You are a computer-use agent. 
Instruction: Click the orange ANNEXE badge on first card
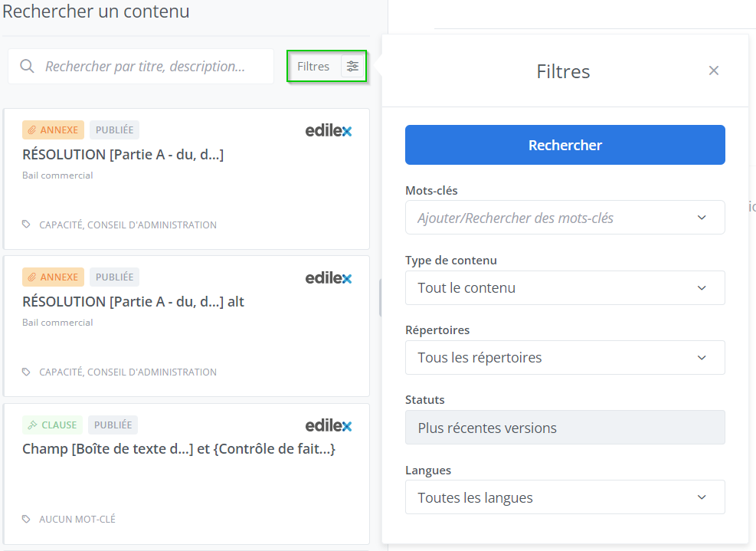pos(53,130)
